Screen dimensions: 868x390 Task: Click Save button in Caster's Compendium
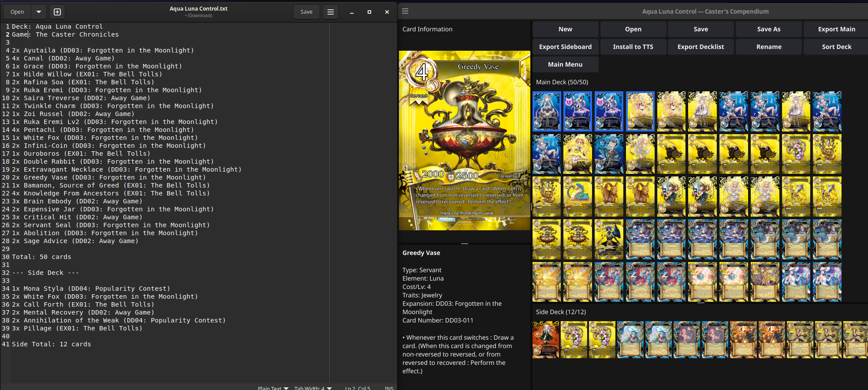(701, 29)
